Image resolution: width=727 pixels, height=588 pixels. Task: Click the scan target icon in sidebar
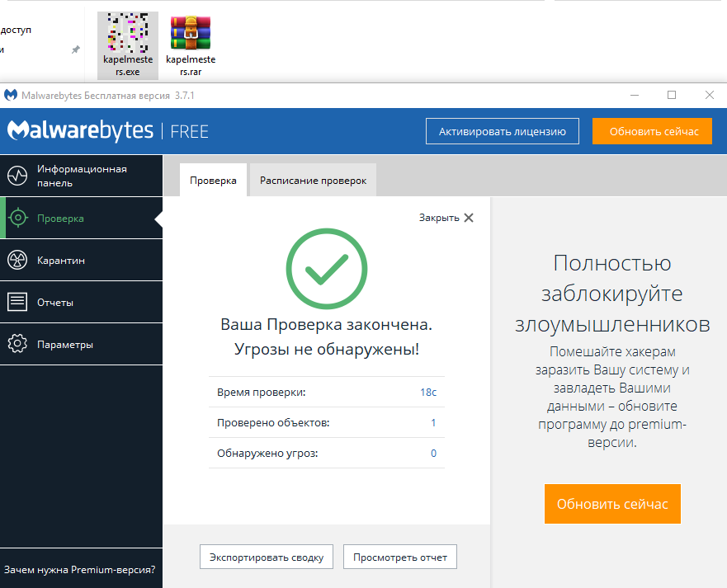coord(18,218)
